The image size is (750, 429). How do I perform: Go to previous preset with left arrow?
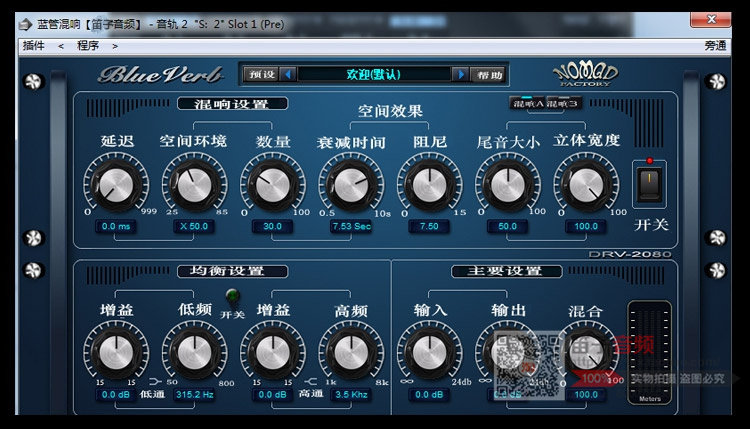(288, 75)
